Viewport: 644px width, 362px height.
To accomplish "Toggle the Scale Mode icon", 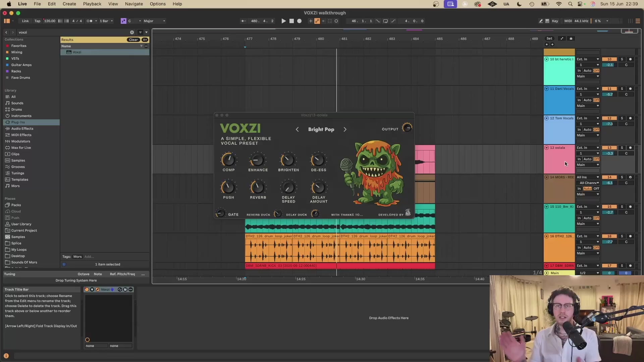I will [x=123, y=21].
